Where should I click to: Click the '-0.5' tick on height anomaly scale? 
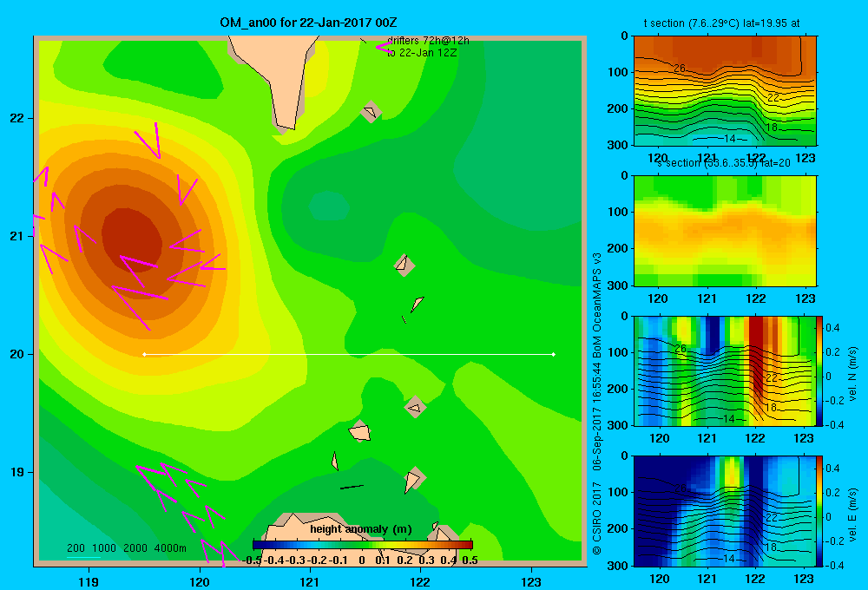click(253, 560)
